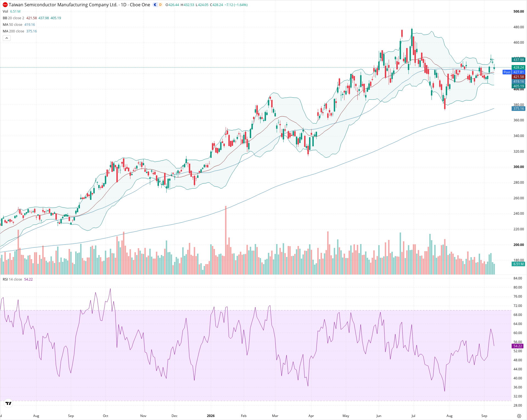Click the Jun label on time axis
The image size is (527, 420).
379,416
